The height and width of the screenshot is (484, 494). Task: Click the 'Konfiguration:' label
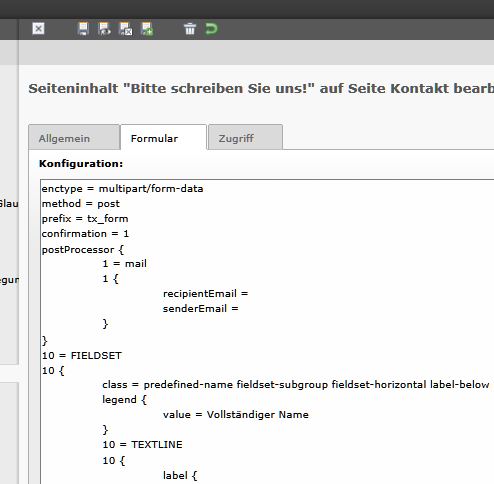click(81, 164)
